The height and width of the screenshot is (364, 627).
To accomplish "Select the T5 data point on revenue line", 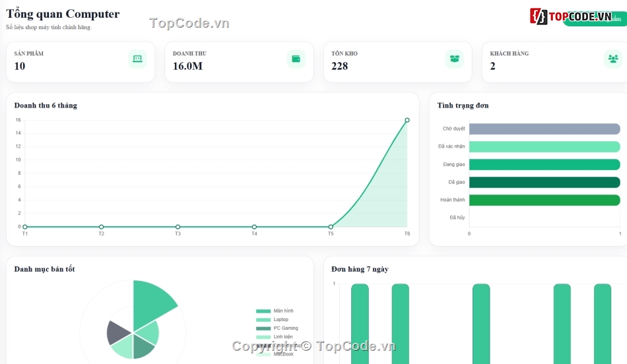I will point(331,227).
